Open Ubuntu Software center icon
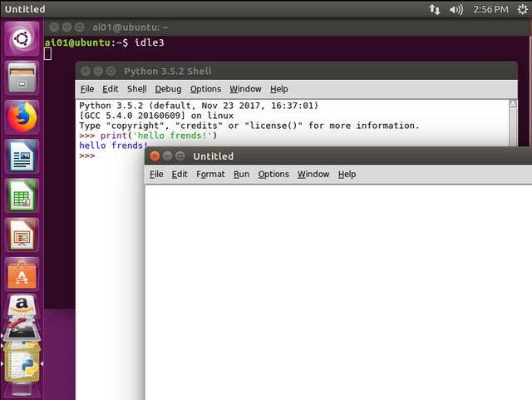The image size is (532, 400). [22, 274]
